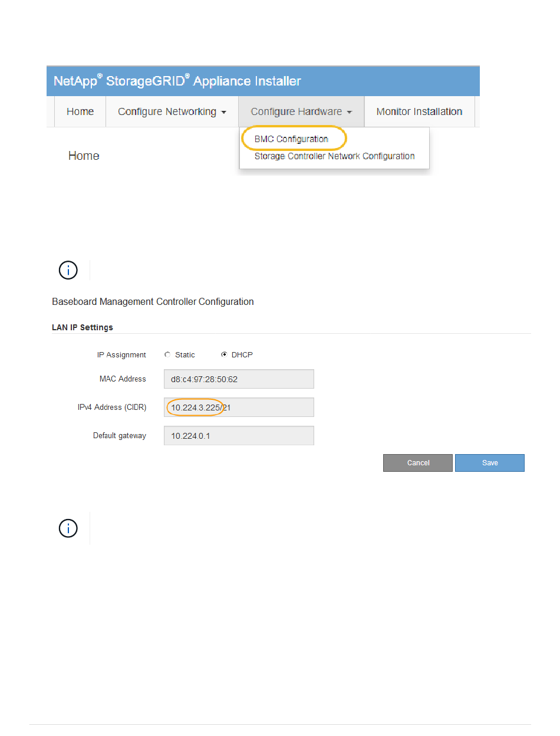Click the Default gateway label

(x=120, y=436)
